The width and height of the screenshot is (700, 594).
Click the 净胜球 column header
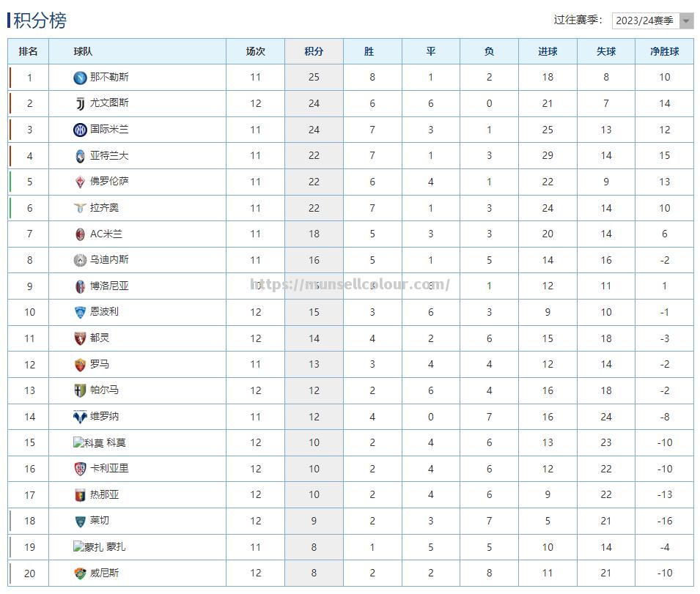point(664,51)
